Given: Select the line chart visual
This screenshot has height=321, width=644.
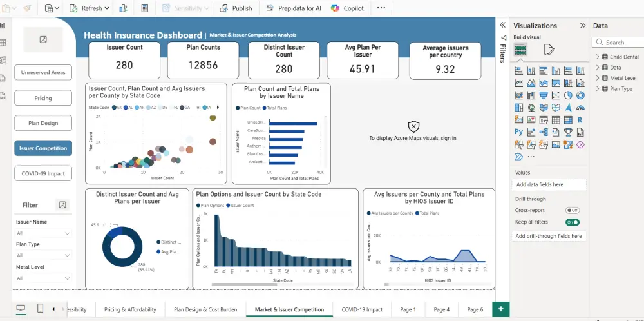Looking at the screenshot, I should pos(518,83).
